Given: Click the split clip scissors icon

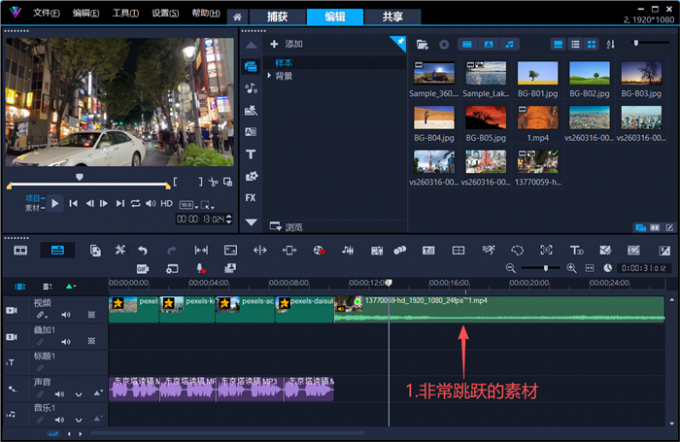Looking at the screenshot, I should [213, 182].
